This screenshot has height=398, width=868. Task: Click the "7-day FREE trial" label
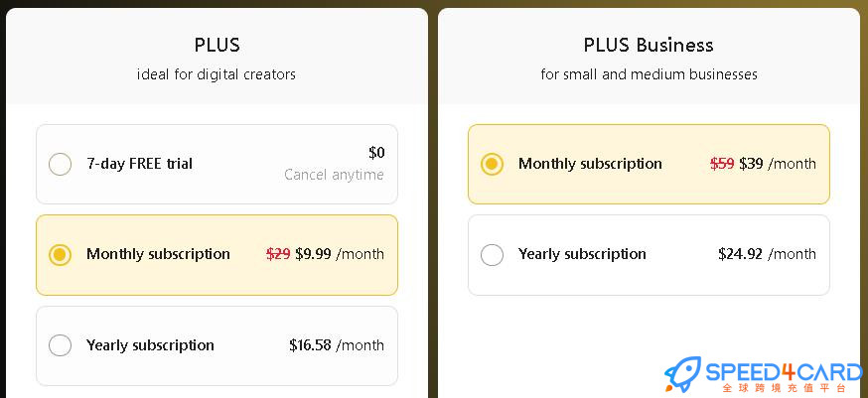click(x=139, y=164)
